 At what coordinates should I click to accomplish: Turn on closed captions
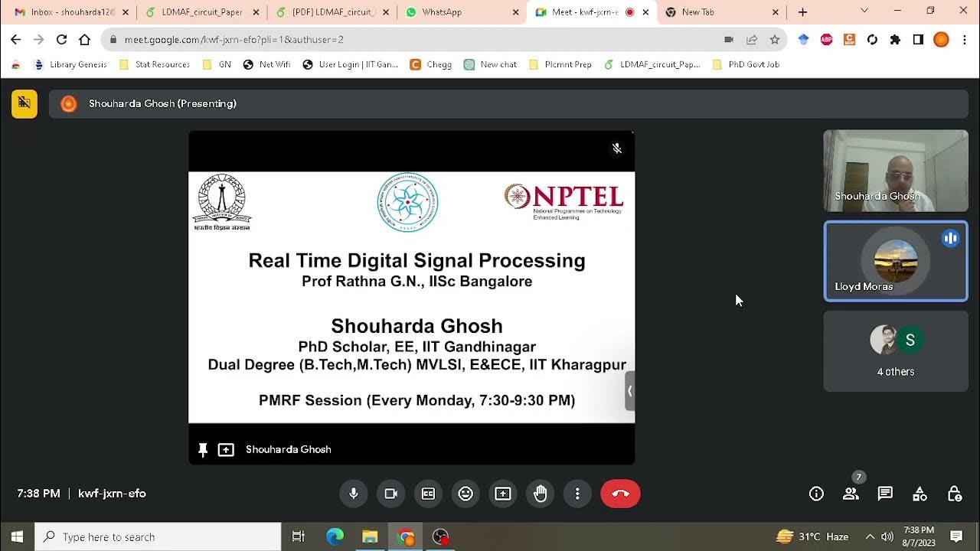pos(428,494)
